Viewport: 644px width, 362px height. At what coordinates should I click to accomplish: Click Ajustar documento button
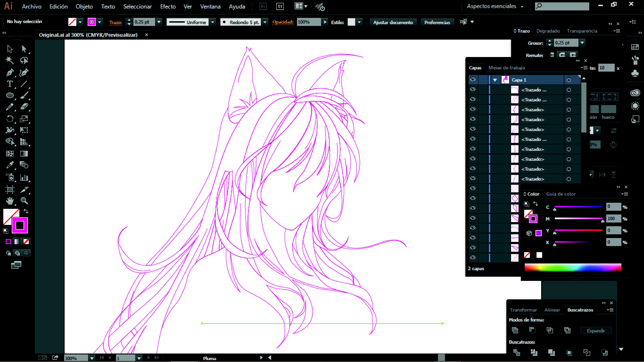pyautogui.click(x=393, y=22)
